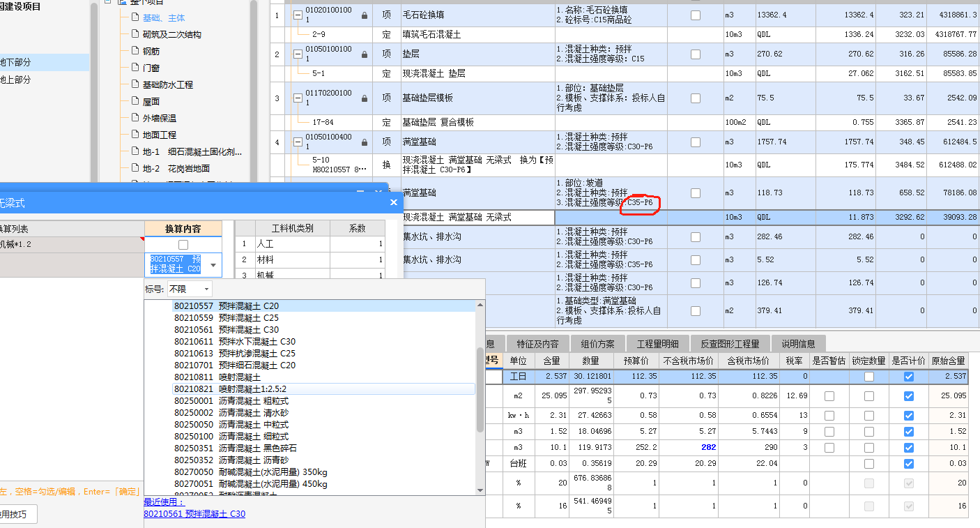Toggle 锁定数量 for the 工日 row
The image size is (980, 528).
868,377
